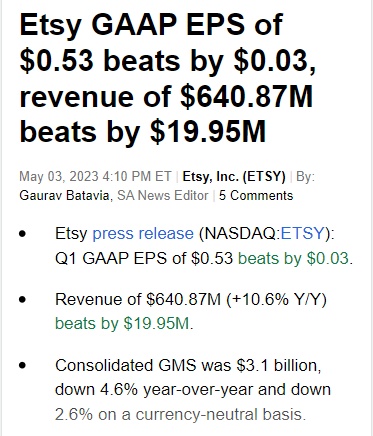Click the May 03, 2023 timestamp

[95, 177]
